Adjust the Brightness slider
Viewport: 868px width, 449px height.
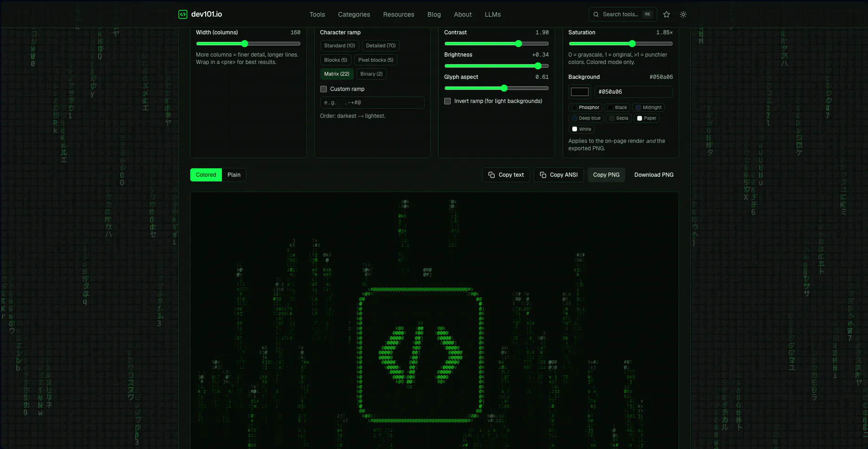497,66
